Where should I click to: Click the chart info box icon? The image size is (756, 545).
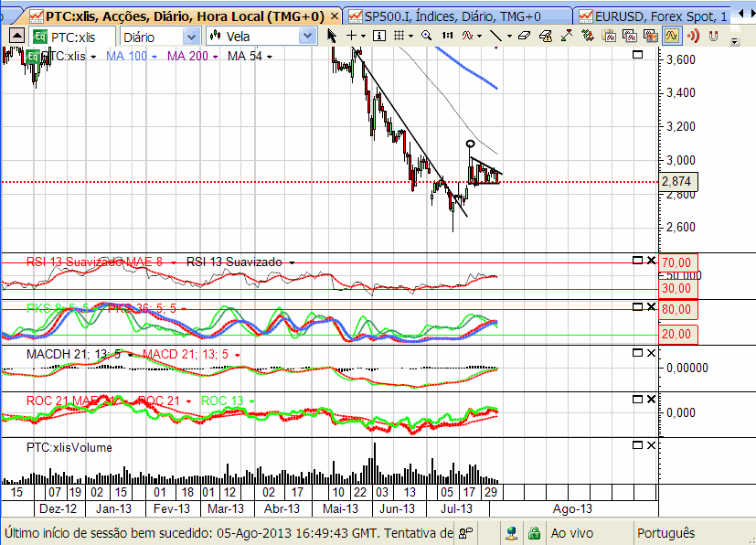tap(379, 36)
